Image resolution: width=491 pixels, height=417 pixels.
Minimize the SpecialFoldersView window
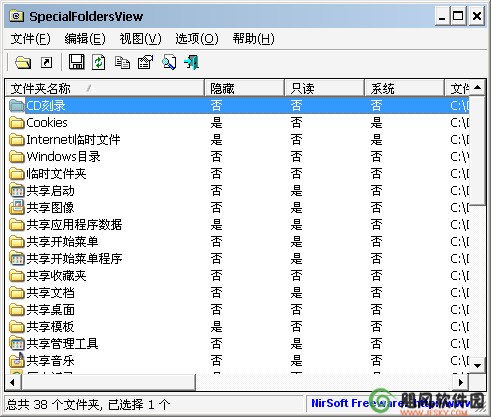pyautogui.click(x=442, y=16)
